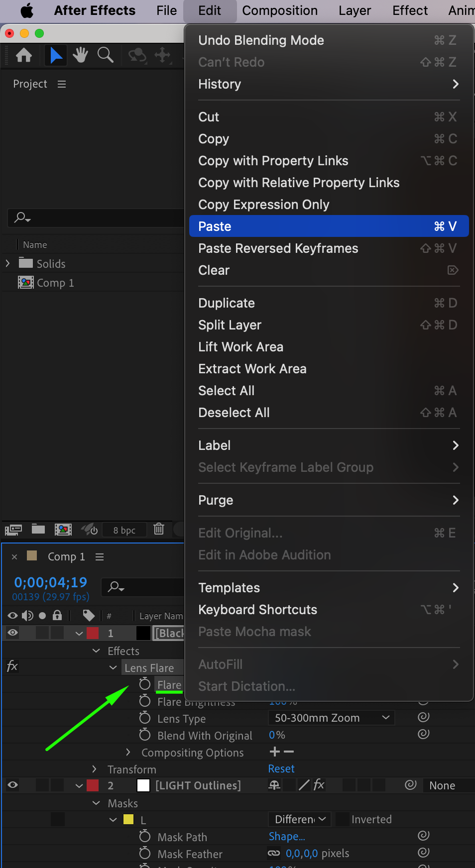This screenshot has width=475, height=868.
Task: Check the Inverted mask checkbox
Action: pos(342,819)
